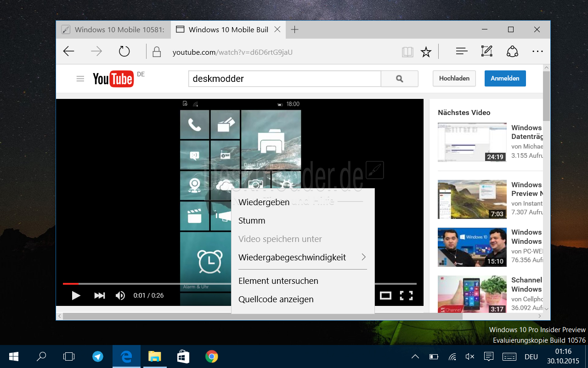Open the Schannel video title link
Screen dimensions: 588x368
[x=527, y=284]
